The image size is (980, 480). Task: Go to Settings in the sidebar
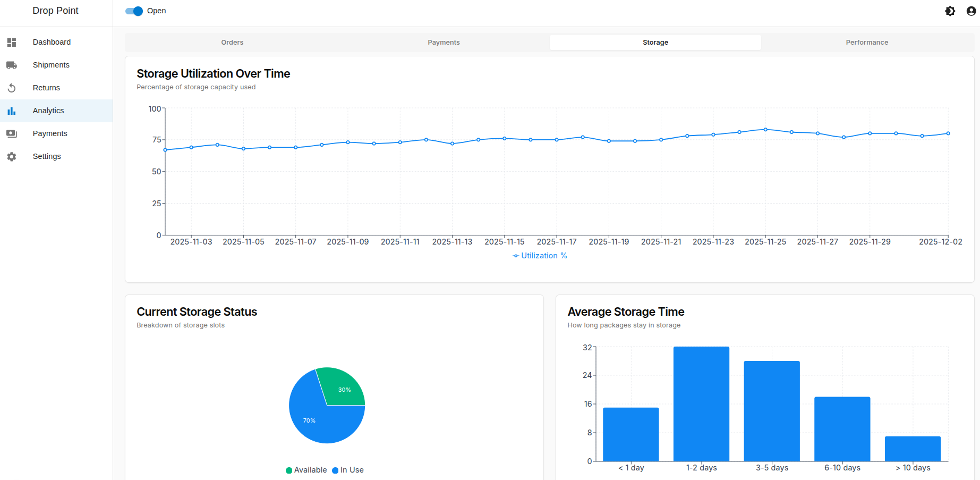(47, 156)
